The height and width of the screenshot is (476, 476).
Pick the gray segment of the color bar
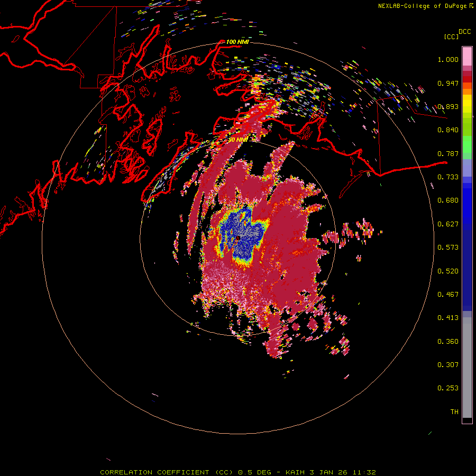point(467,368)
